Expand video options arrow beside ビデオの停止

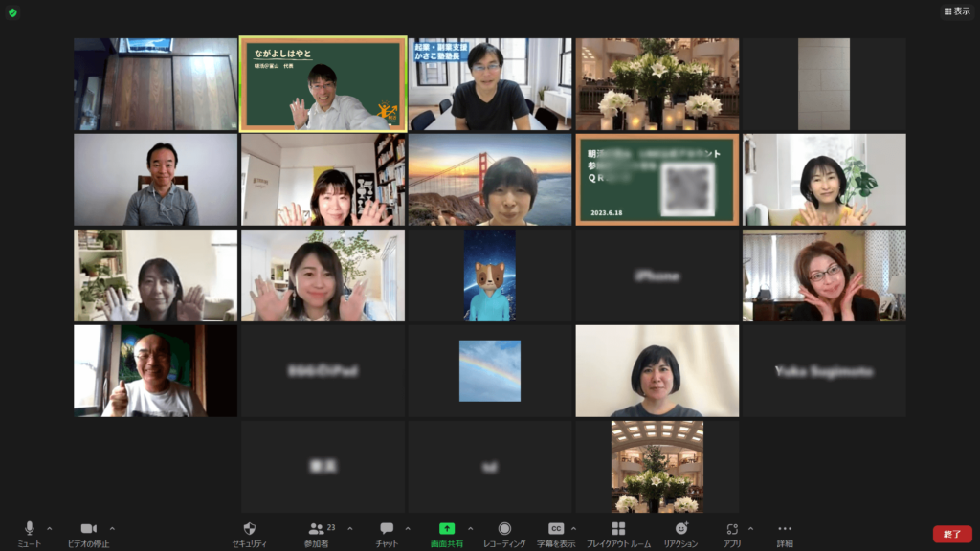tap(112, 528)
